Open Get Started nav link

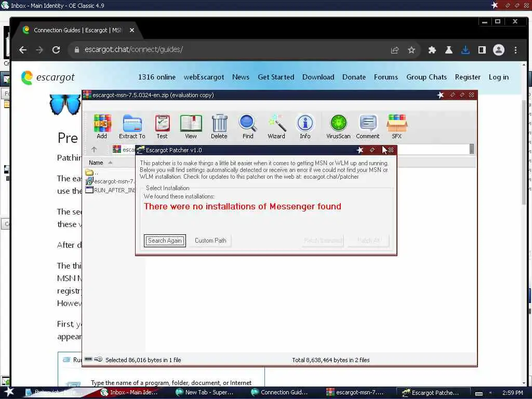[x=276, y=77]
